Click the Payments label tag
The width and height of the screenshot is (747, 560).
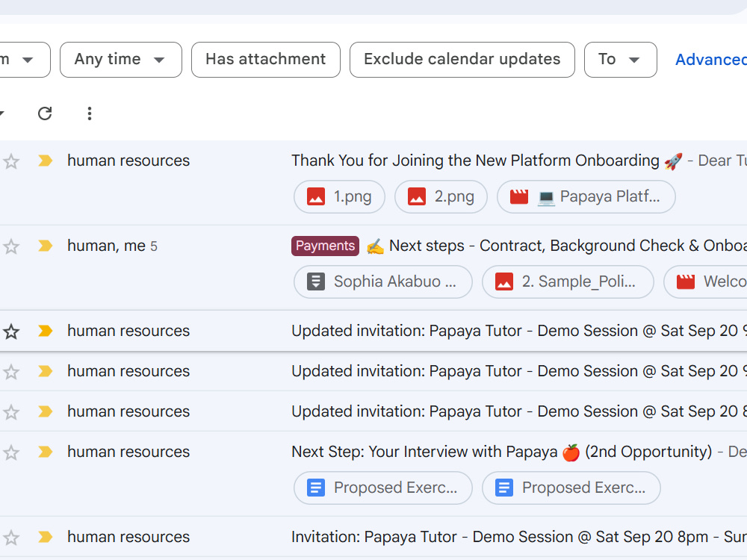click(325, 246)
